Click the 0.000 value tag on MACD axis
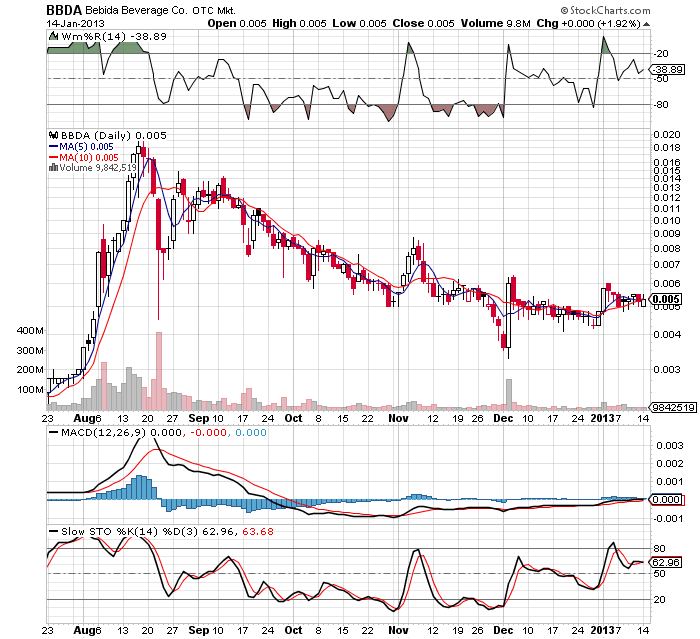700x639 pixels. (x=667, y=499)
